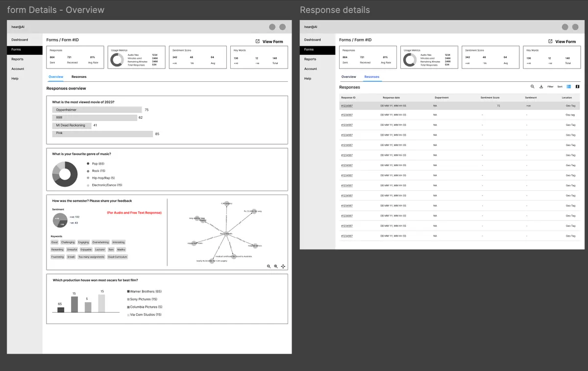Click the Oppenheimer bar in movie chart
Image resolution: width=588 pixels, height=371 pixels.
point(97,110)
